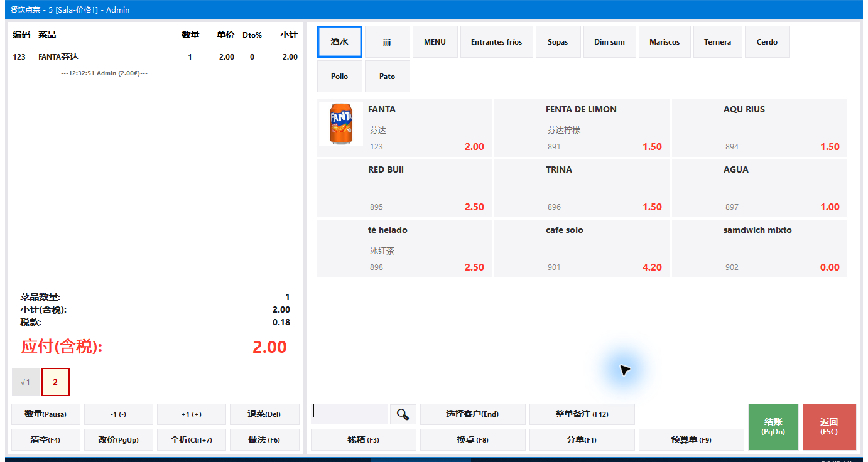868x462 pixels.
Task: Split the bill with 分单(F1)
Action: (x=582, y=440)
